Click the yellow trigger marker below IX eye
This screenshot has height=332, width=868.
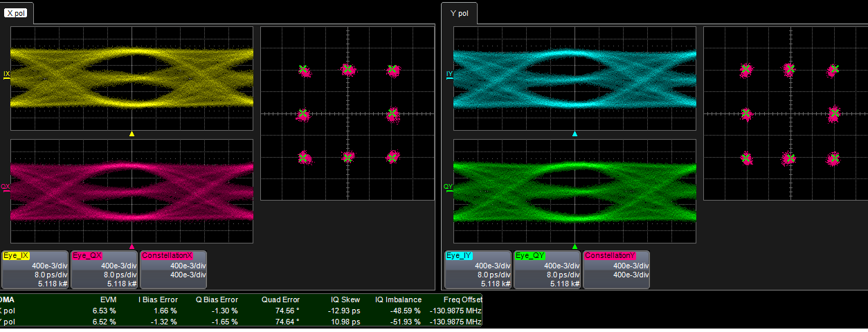click(132, 133)
